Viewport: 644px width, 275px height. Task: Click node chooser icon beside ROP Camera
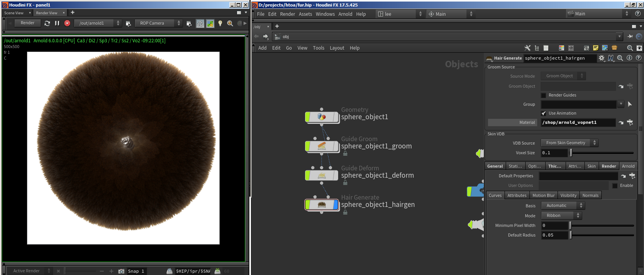(189, 23)
